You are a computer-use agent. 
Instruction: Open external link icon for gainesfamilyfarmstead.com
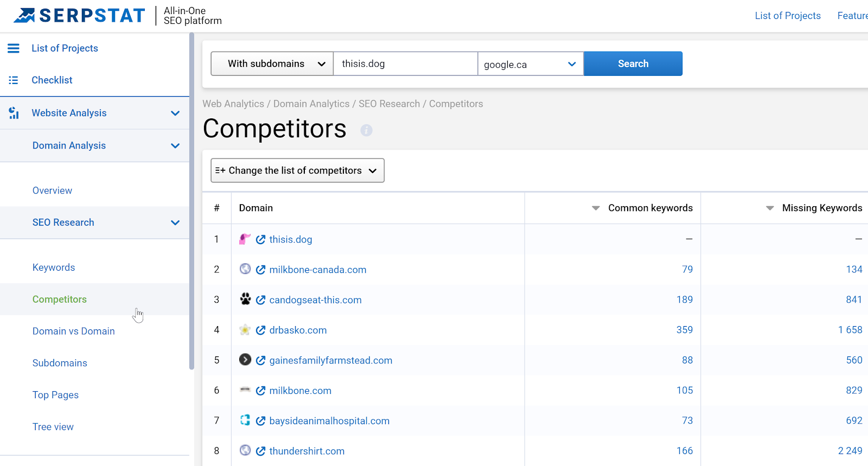click(x=260, y=361)
